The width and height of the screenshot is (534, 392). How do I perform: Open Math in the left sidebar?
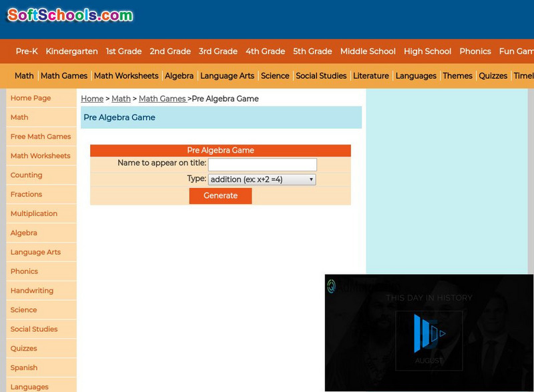click(41, 117)
